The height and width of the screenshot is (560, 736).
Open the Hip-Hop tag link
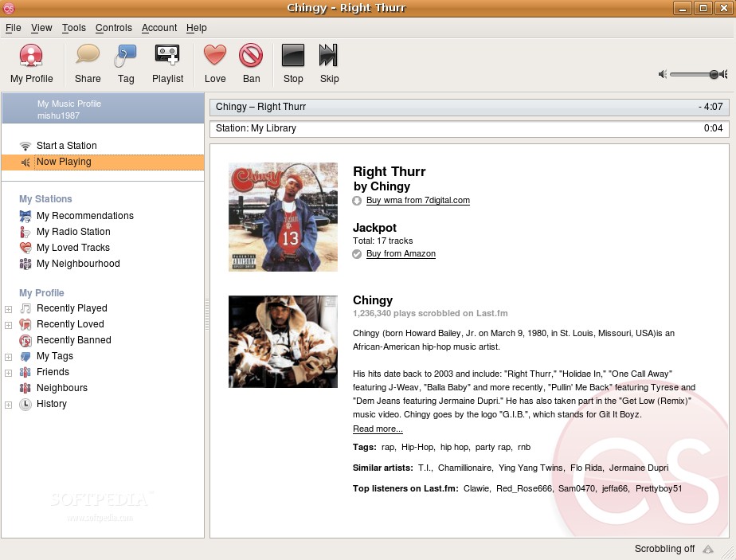pos(417,447)
